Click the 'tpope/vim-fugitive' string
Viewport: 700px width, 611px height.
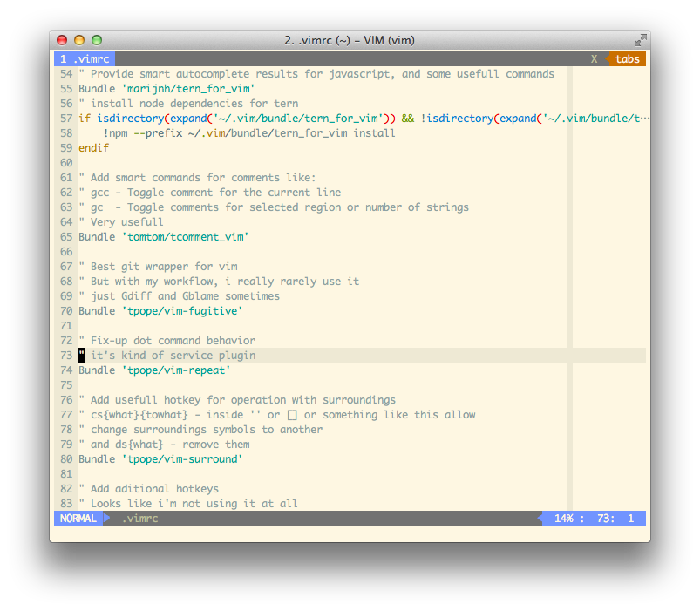click(182, 311)
